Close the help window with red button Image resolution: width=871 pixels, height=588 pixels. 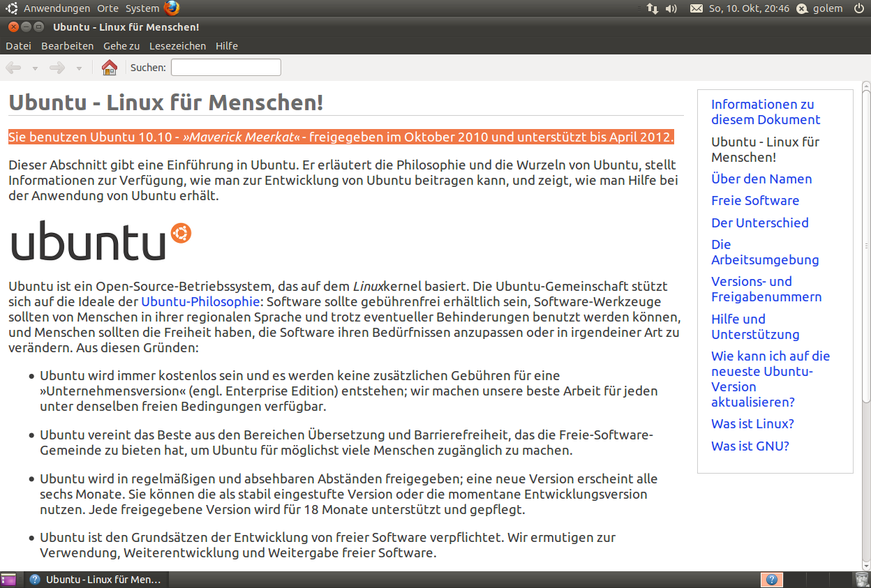(13, 27)
